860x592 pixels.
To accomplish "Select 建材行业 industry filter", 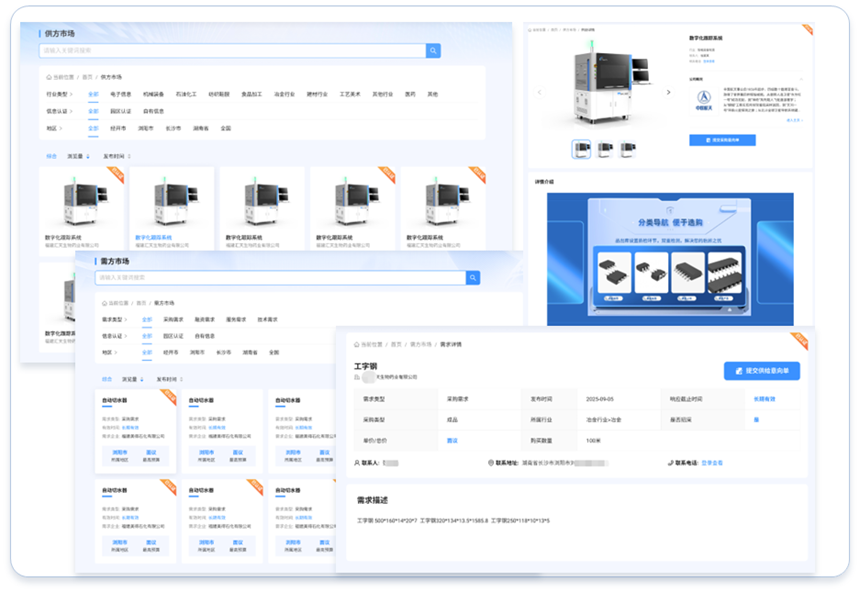I will coord(317,94).
